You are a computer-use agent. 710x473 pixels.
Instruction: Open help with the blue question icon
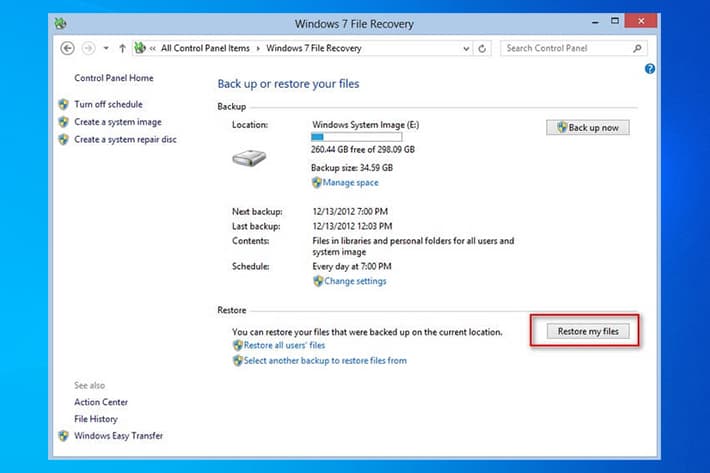pyautogui.click(x=650, y=69)
